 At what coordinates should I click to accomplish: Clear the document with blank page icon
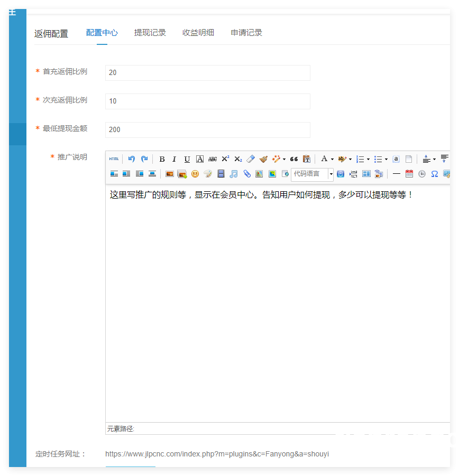pyautogui.click(x=409, y=159)
